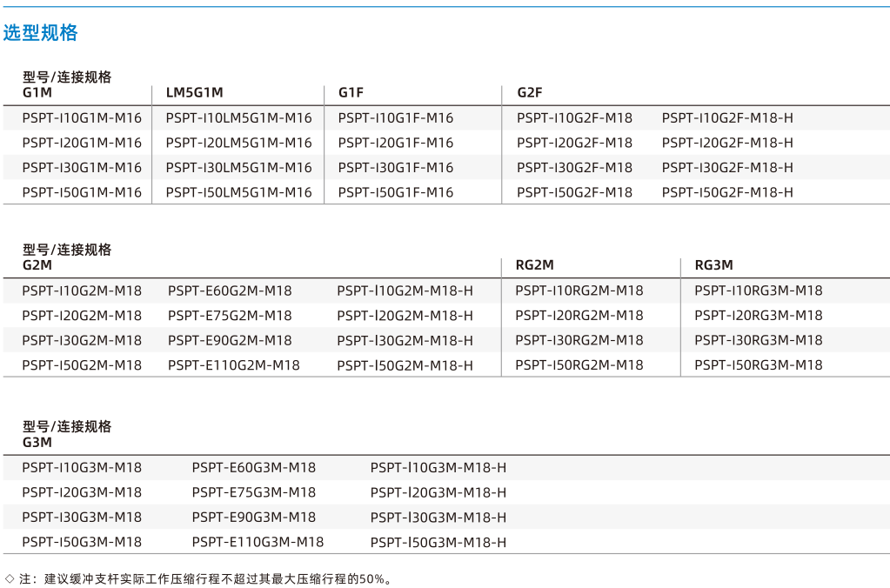Click the 选型规格 section heading
The height and width of the screenshot is (588, 890).
coord(40,33)
